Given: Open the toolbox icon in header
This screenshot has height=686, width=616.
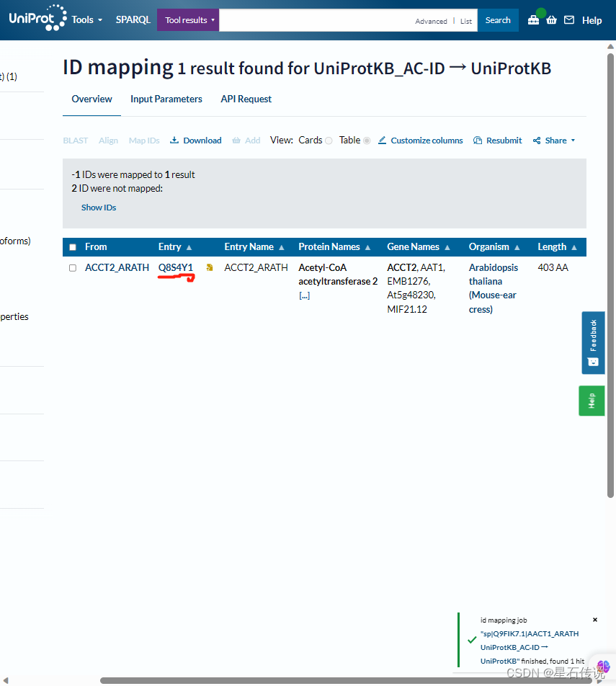Looking at the screenshot, I should 533,20.
